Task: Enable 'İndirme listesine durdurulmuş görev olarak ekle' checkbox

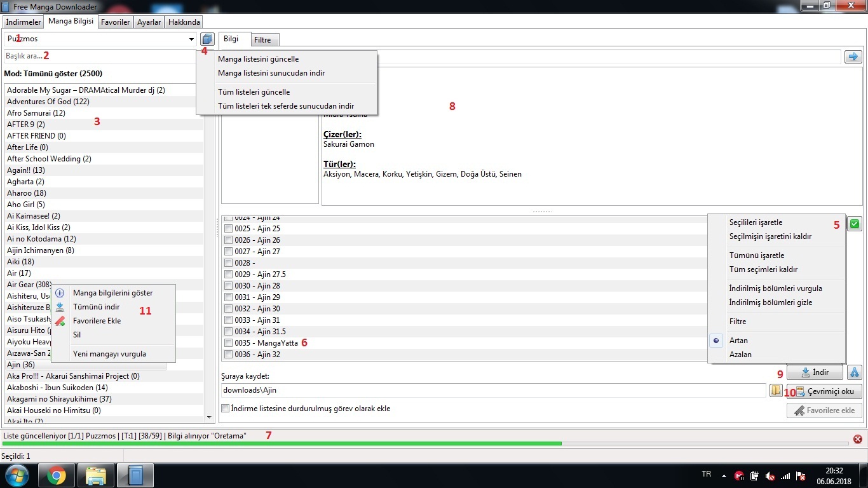Action: [225, 409]
